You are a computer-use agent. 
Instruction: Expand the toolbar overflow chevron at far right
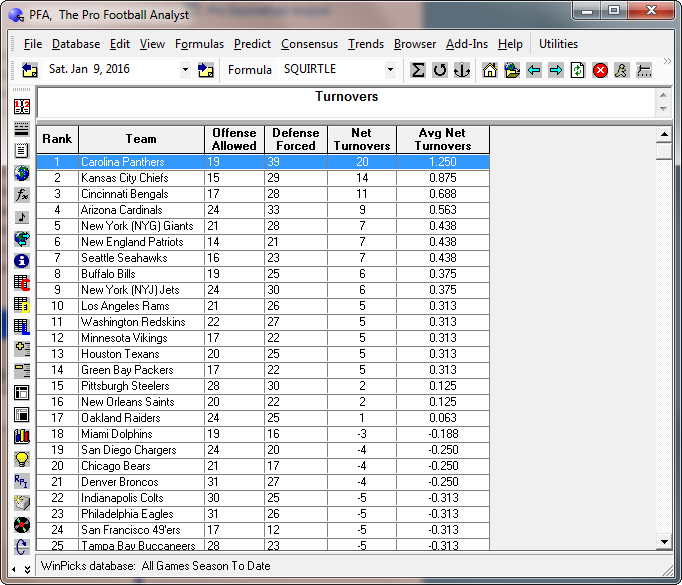click(667, 62)
